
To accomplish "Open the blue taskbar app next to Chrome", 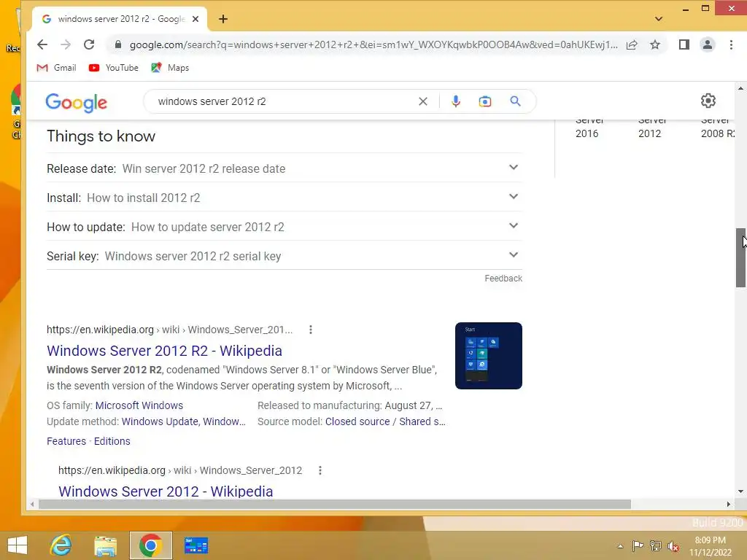I will [196, 545].
